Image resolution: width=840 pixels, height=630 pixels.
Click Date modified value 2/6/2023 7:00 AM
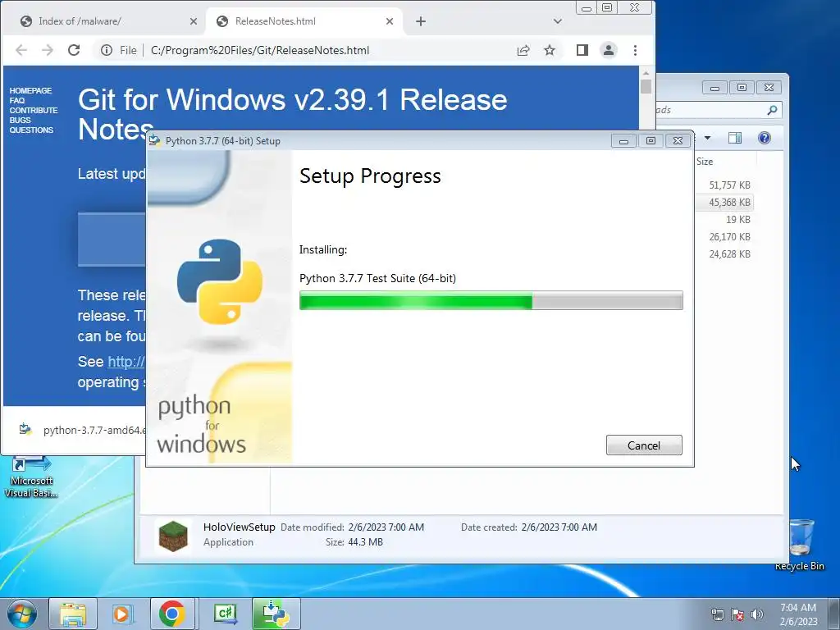point(386,527)
